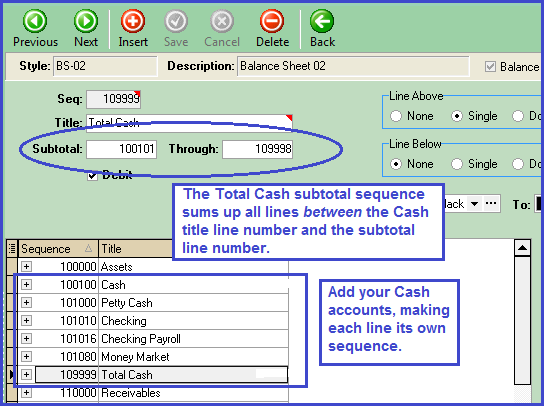Click the red Insert icon
The height and width of the screenshot is (406, 544).
(133, 21)
